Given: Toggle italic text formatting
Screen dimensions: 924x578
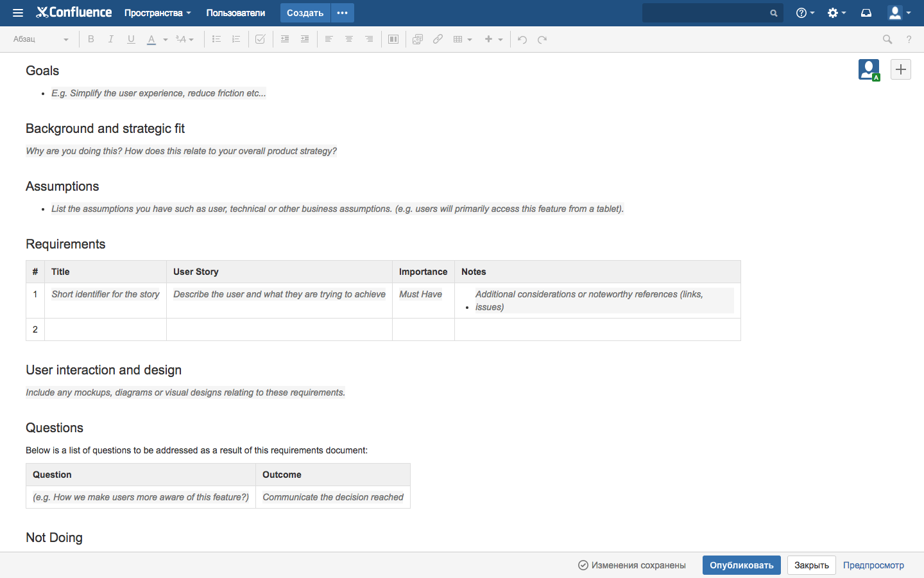Looking at the screenshot, I should click(111, 39).
